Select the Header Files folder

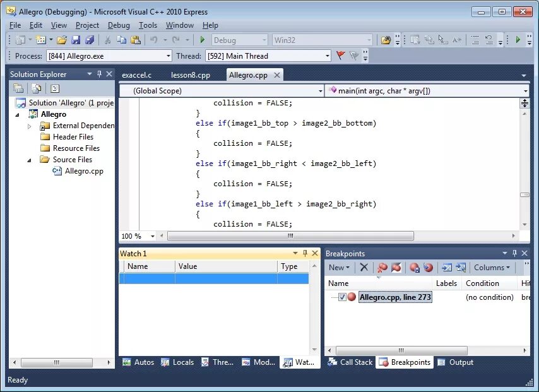(73, 137)
